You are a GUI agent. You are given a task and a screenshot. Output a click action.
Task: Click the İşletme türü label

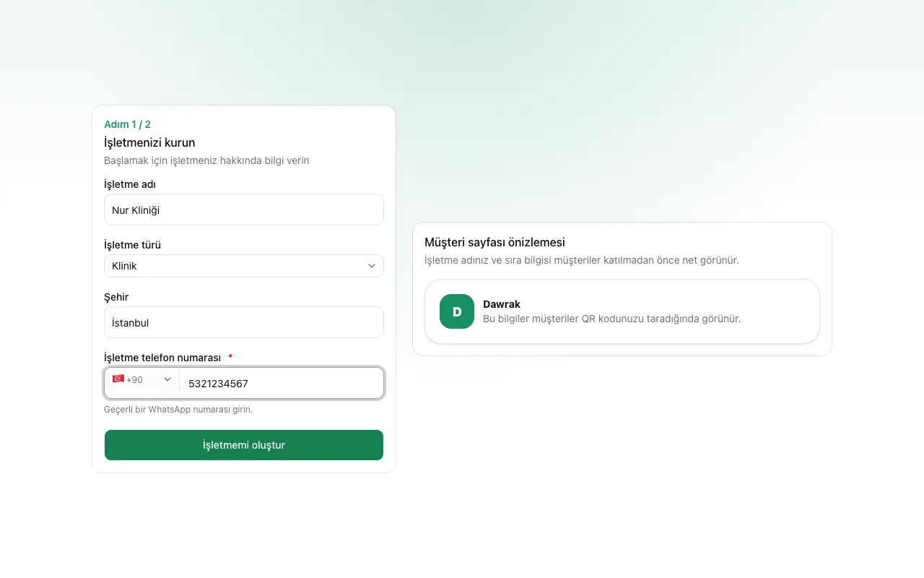click(x=133, y=245)
